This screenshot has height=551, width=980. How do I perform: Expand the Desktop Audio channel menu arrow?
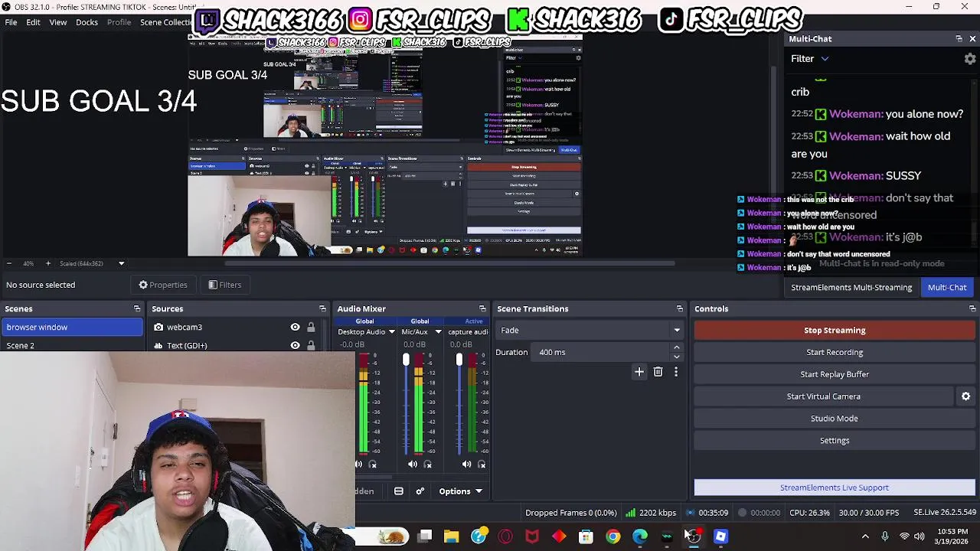tap(391, 332)
